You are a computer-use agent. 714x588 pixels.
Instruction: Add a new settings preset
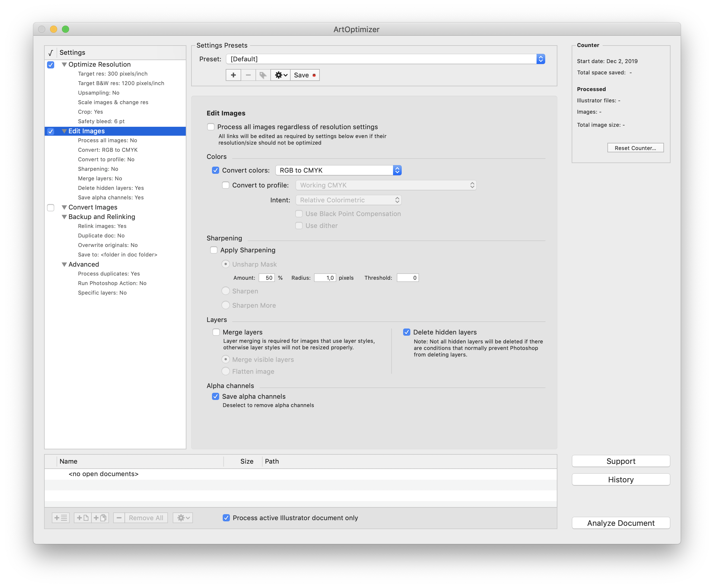click(233, 75)
